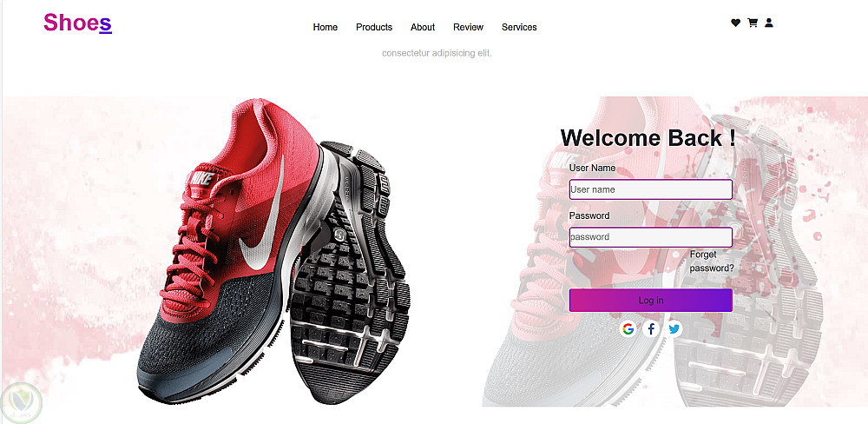
Task: Click the Log in button
Action: click(x=651, y=301)
